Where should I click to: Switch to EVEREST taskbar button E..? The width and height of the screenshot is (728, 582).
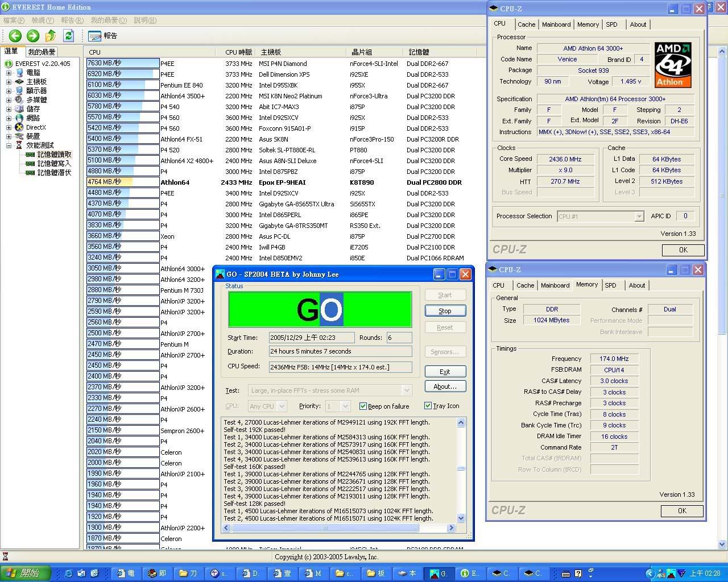[x=470, y=573]
